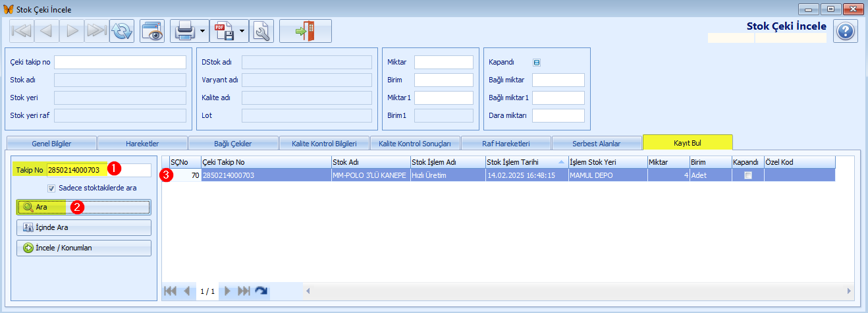Open the wrench settings toolbar icon
This screenshot has height=313, width=868.
point(261,31)
